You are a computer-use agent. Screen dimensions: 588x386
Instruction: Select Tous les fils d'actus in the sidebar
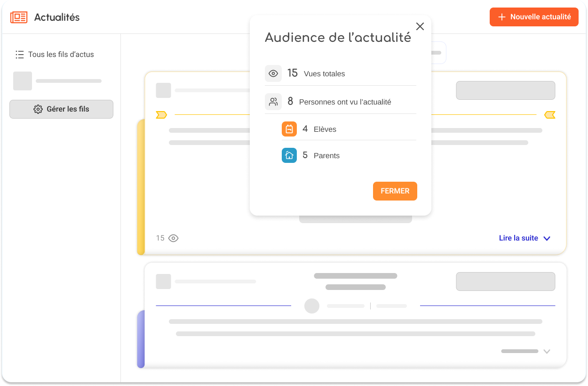coord(62,54)
